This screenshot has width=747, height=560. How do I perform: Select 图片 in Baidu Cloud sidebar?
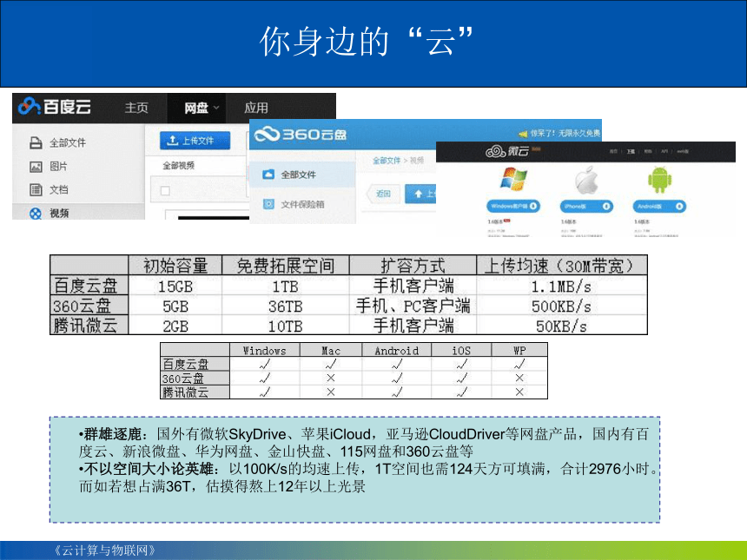pyautogui.click(x=49, y=166)
